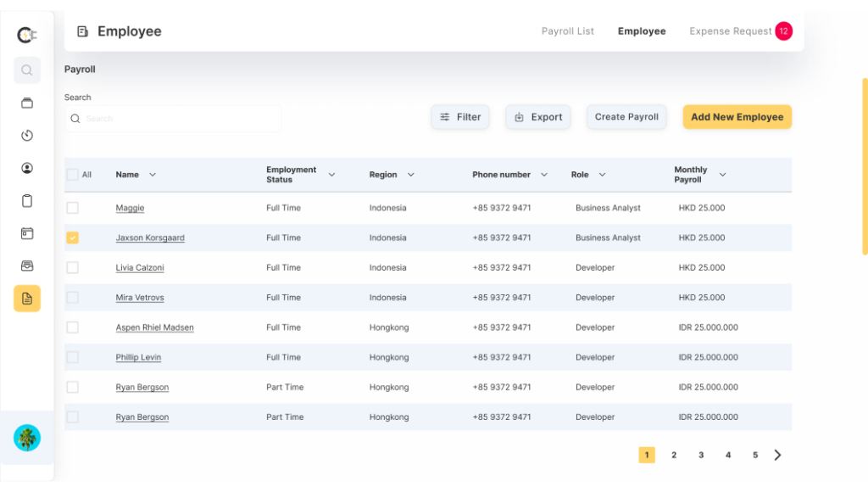The image size is (868, 492).
Task: Switch to the Payroll List tab
Action: click(567, 31)
